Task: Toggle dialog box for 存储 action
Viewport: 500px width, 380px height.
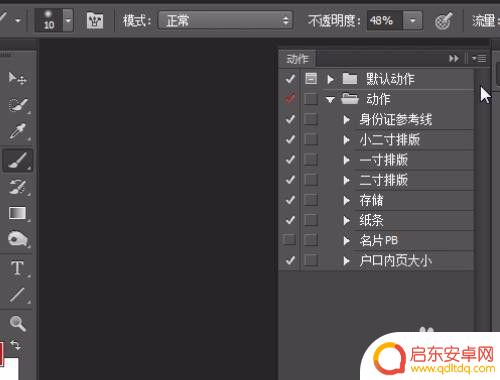Action: click(x=311, y=200)
